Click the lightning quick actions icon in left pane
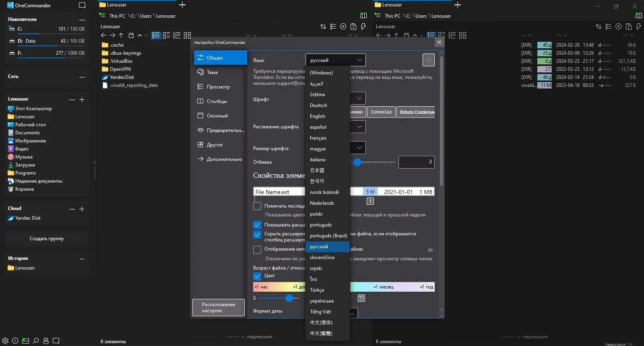 click(x=363, y=27)
